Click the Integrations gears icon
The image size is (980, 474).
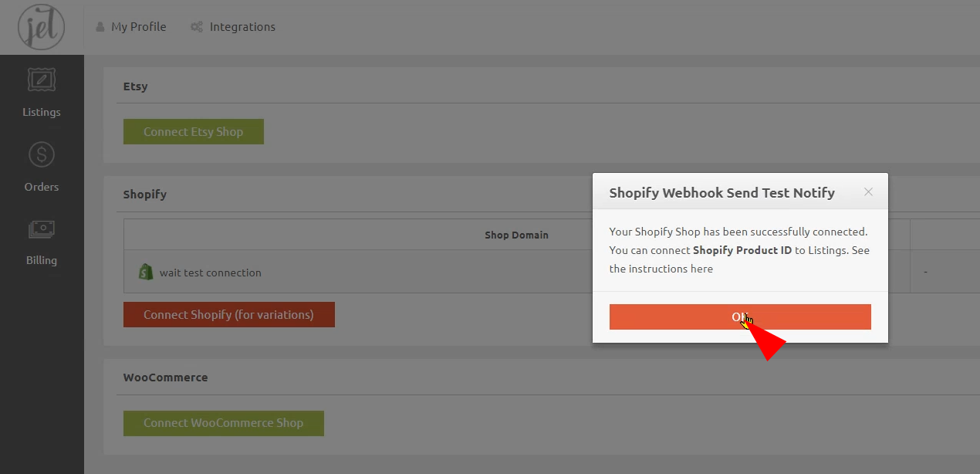(197, 27)
